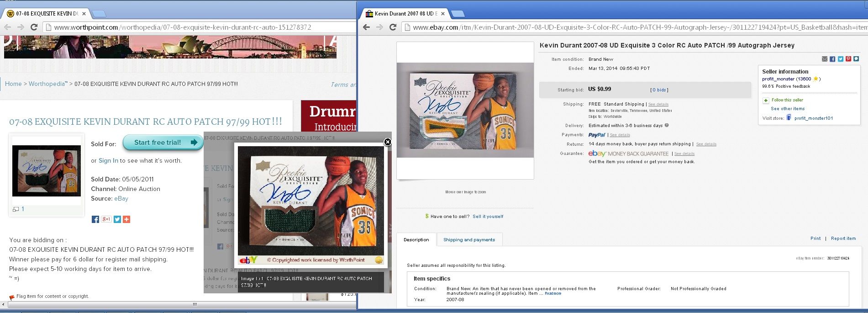Open the profit_monster seller profile link
868x313 pixels.
[778, 79]
